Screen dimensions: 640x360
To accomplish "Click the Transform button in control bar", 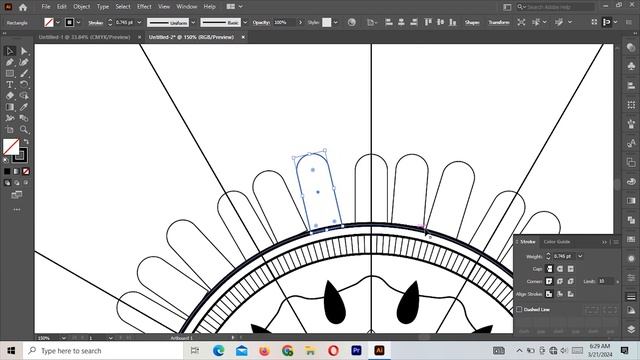I will 499,22.
